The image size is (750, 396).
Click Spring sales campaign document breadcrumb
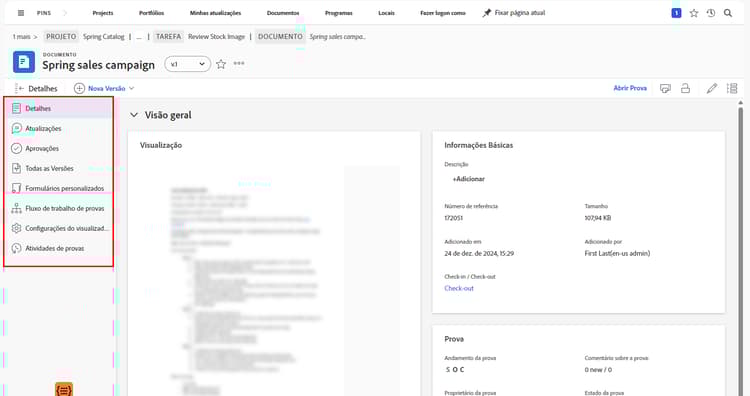pyautogui.click(x=338, y=37)
